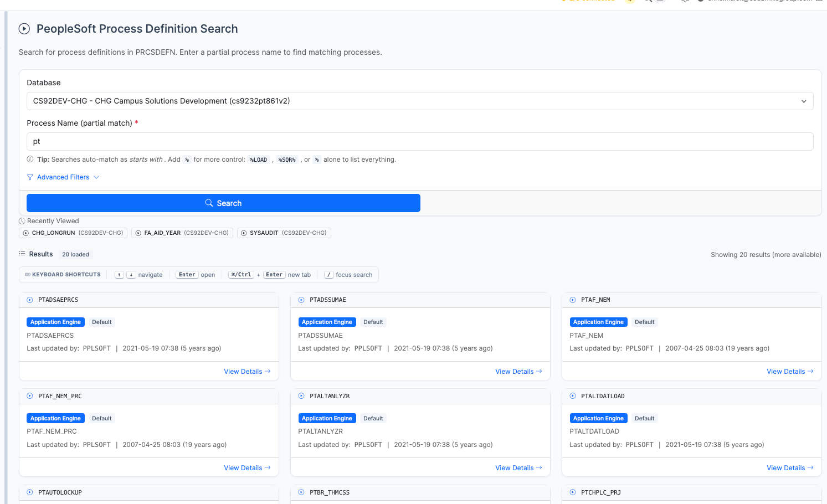Click the PTALTDATLOAD card title
827x504 pixels.
(603, 397)
